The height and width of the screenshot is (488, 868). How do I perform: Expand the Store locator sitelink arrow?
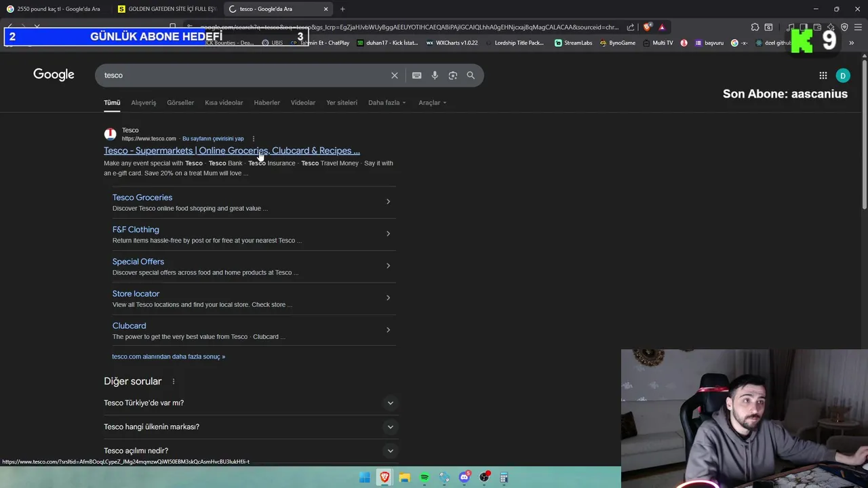tap(388, 298)
